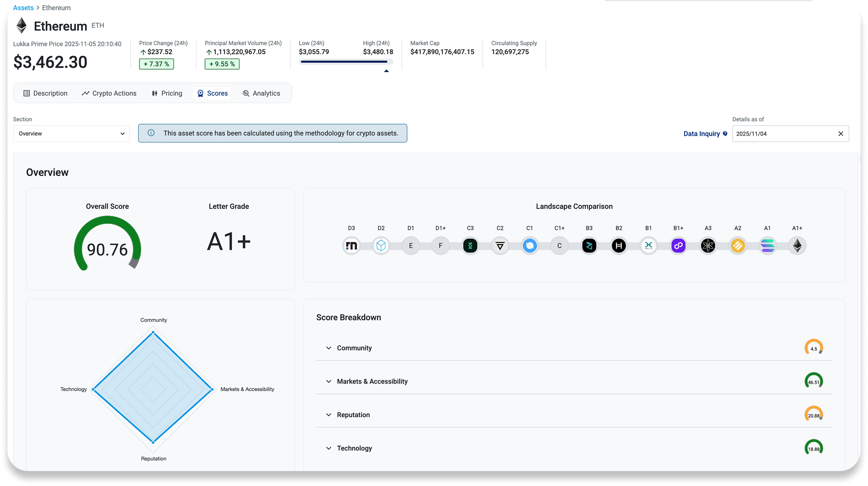Viewport: 868px width, 486px height.
Task: Click the Details as of date field
Action: [791, 133]
